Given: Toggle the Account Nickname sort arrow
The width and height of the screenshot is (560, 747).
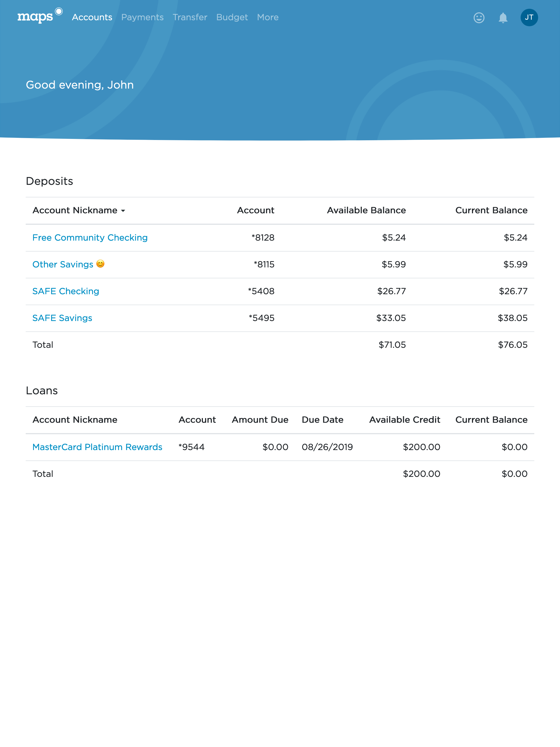Looking at the screenshot, I should (123, 211).
